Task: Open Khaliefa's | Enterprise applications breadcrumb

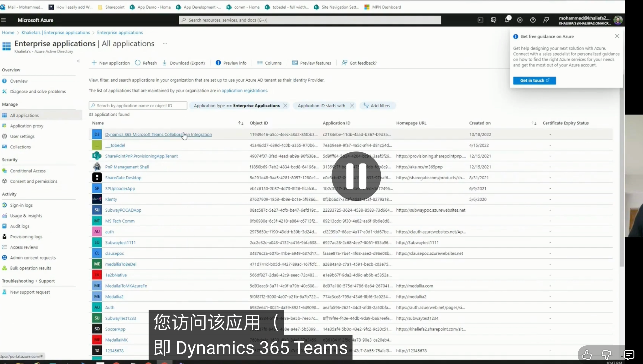Action: (56, 32)
